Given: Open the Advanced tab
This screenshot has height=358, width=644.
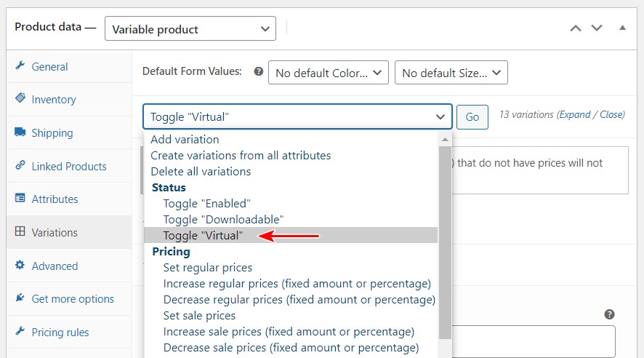Looking at the screenshot, I should click(x=69, y=266).
